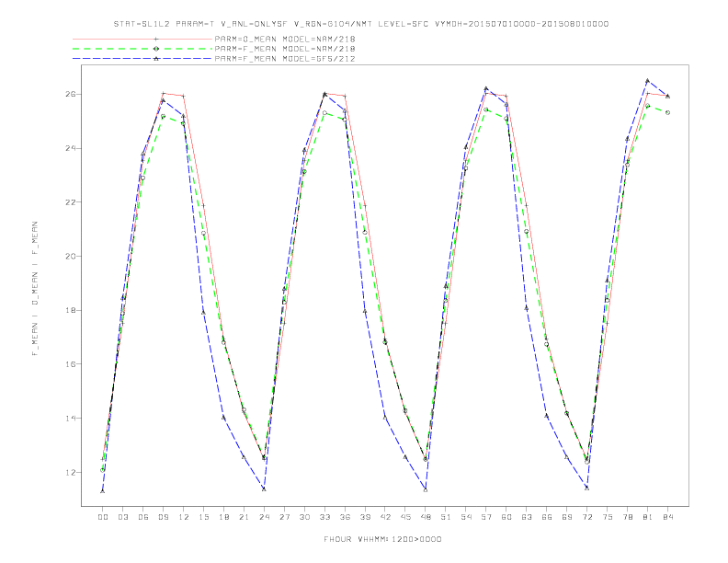This screenshot has width=728, height=563.
Task: Click forecast hour tick label 15
Action: pyautogui.click(x=203, y=517)
